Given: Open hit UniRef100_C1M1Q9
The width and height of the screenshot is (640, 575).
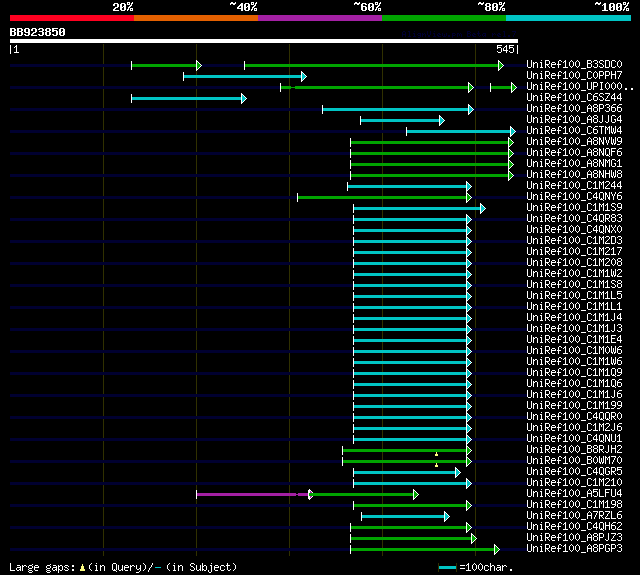Looking at the screenshot, I should click(574, 373).
